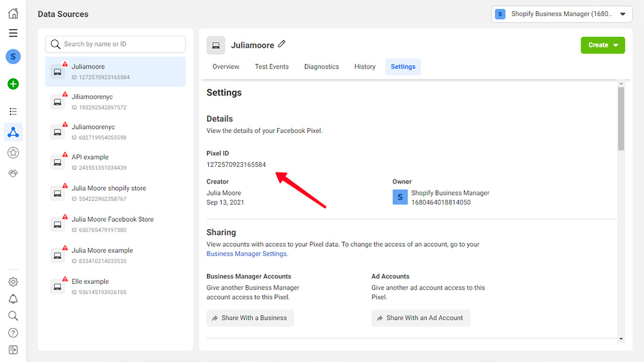The image size is (644, 362).
Task: Open Shopify Business Manager account dropdown
Action: (x=562, y=14)
